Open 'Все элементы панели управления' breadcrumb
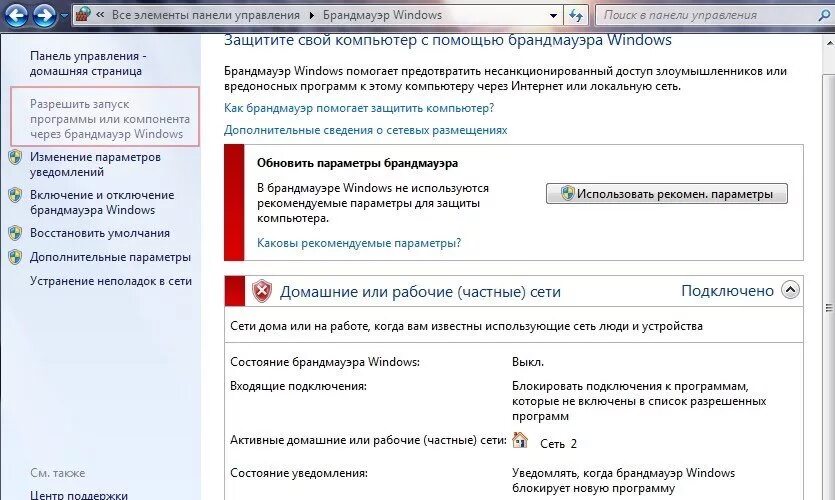835x500 pixels. point(206,15)
